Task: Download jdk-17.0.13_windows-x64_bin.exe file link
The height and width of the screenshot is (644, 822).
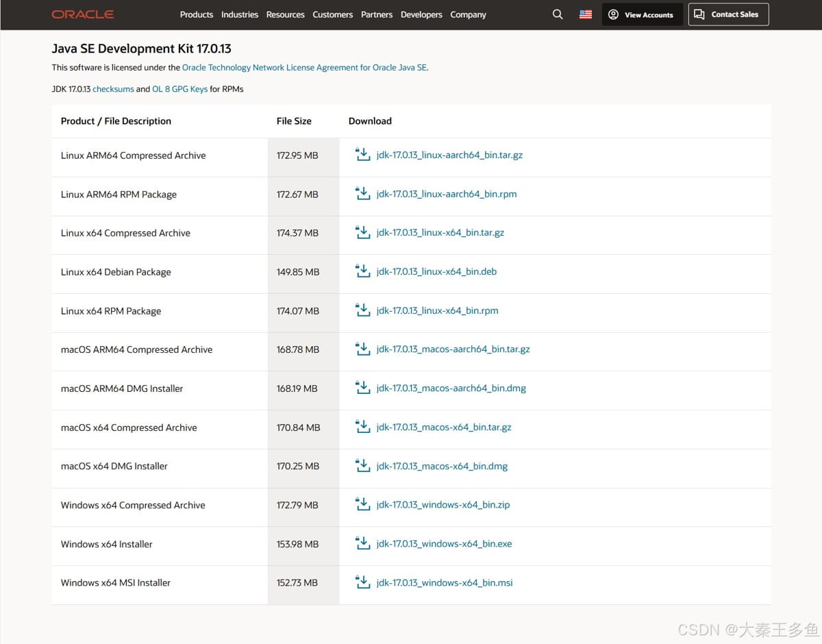Action: click(x=444, y=544)
